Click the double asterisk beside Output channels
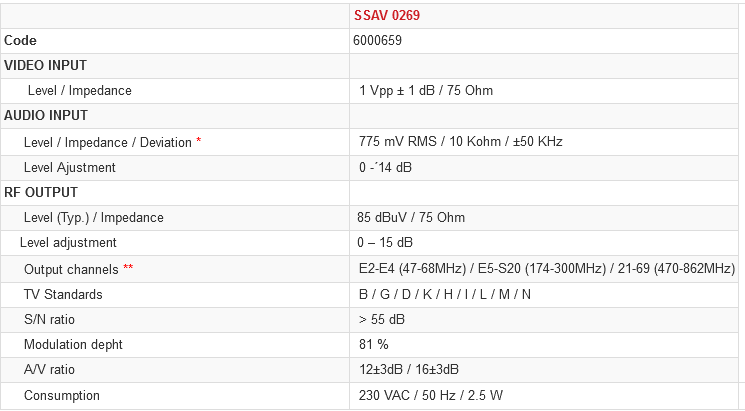The height and width of the screenshot is (411, 745). 128,269
